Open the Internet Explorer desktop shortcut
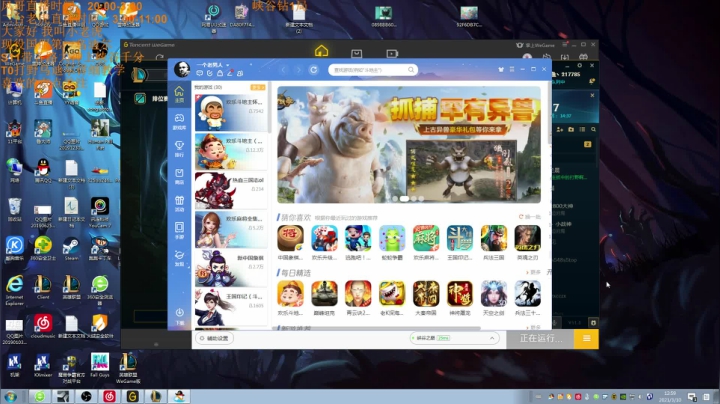 tap(15, 290)
